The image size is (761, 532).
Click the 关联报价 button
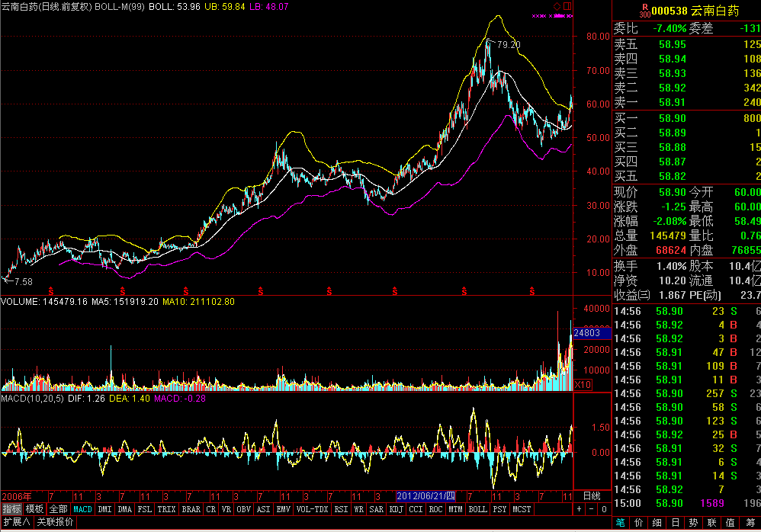click(x=56, y=522)
